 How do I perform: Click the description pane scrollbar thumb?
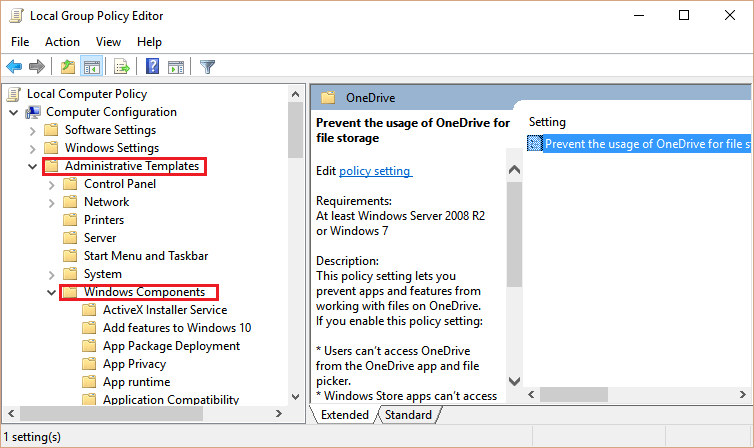[x=515, y=234]
